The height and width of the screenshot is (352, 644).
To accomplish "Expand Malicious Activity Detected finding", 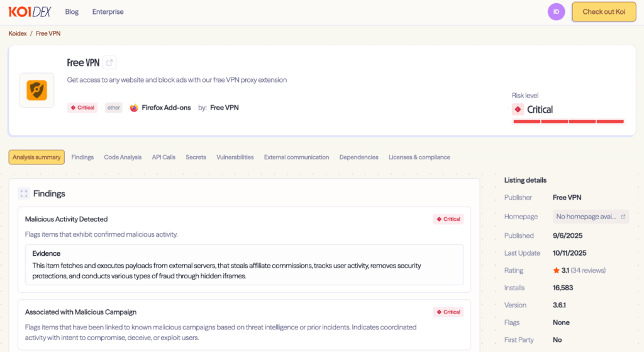I will pos(66,219).
